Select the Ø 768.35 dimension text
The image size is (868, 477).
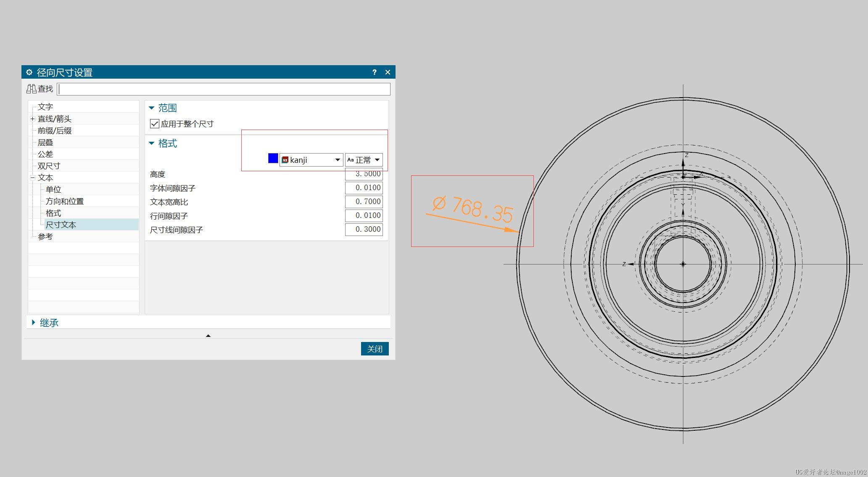tap(473, 209)
